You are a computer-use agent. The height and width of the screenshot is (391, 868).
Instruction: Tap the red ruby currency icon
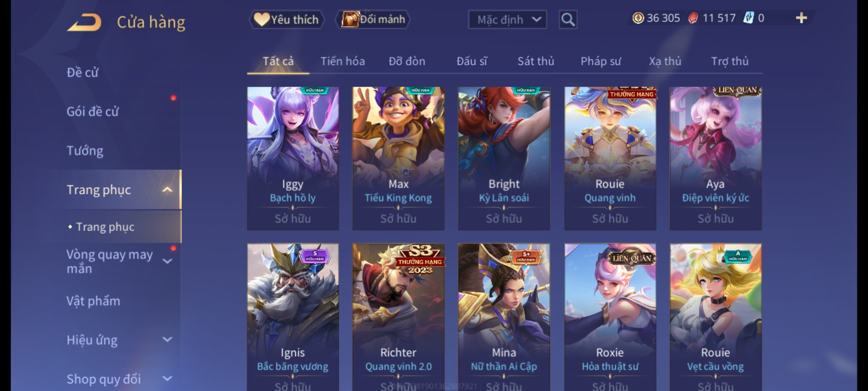click(x=693, y=18)
